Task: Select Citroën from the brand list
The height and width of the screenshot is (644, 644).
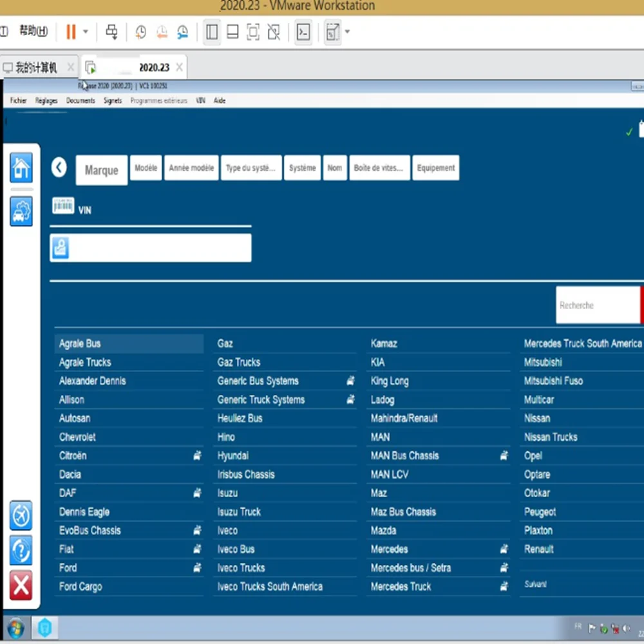Action: [73, 456]
